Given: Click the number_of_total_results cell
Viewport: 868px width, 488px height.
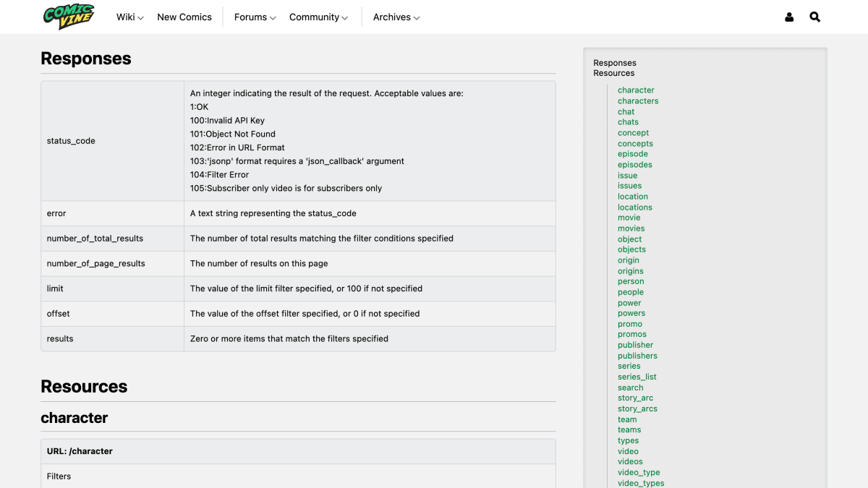Looking at the screenshot, I should click(x=112, y=239).
